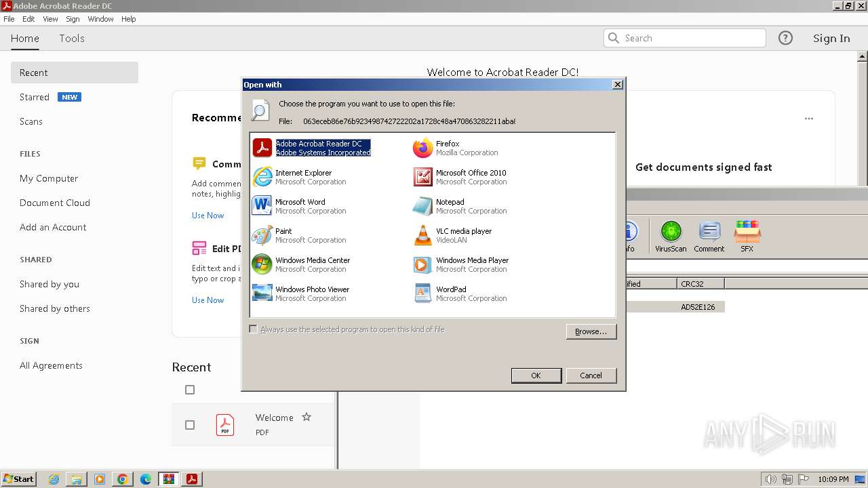This screenshot has width=868, height=488.
Task: Click the SFX toolbar icon in WinRAR
Action: click(x=747, y=237)
